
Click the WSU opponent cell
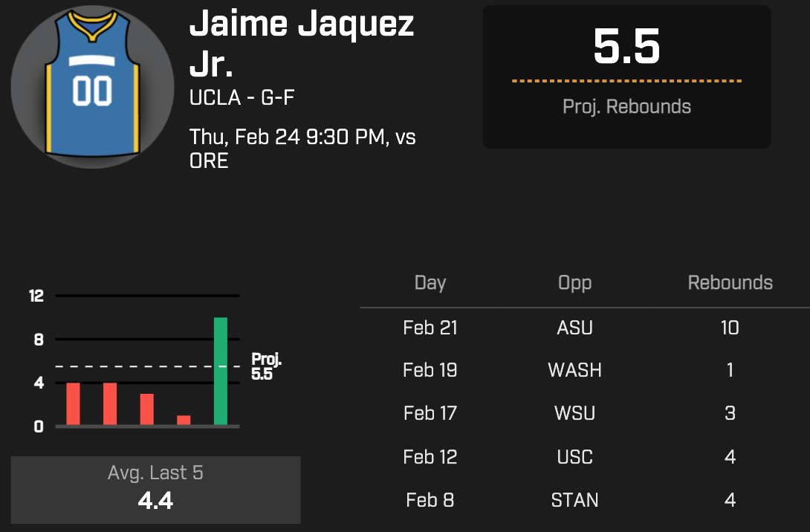[574, 413]
